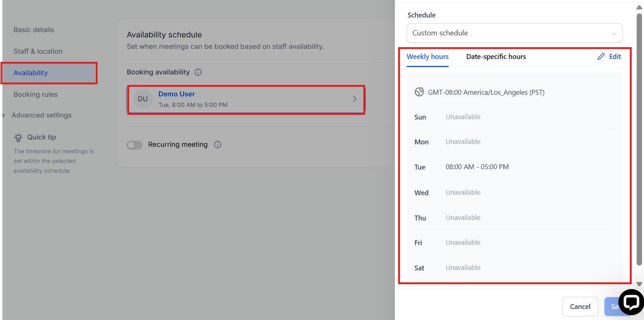Click the Recurring meeting info icon
644x320 pixels.
tap(218, 145)
